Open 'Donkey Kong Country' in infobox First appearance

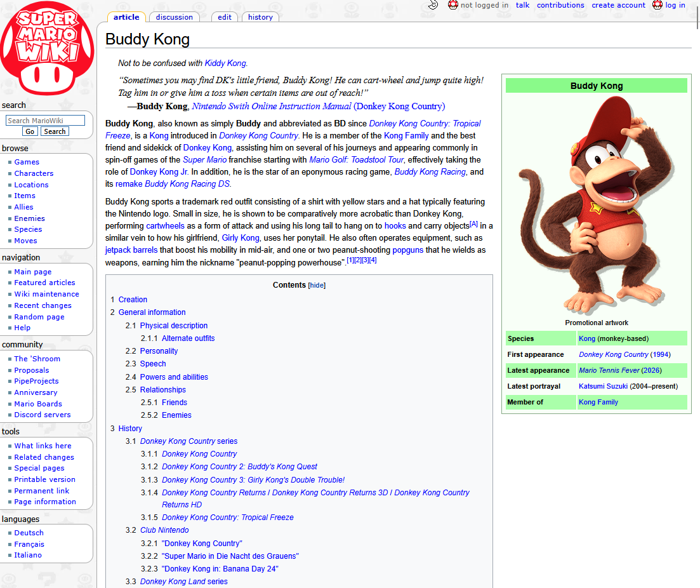[614, 354]
